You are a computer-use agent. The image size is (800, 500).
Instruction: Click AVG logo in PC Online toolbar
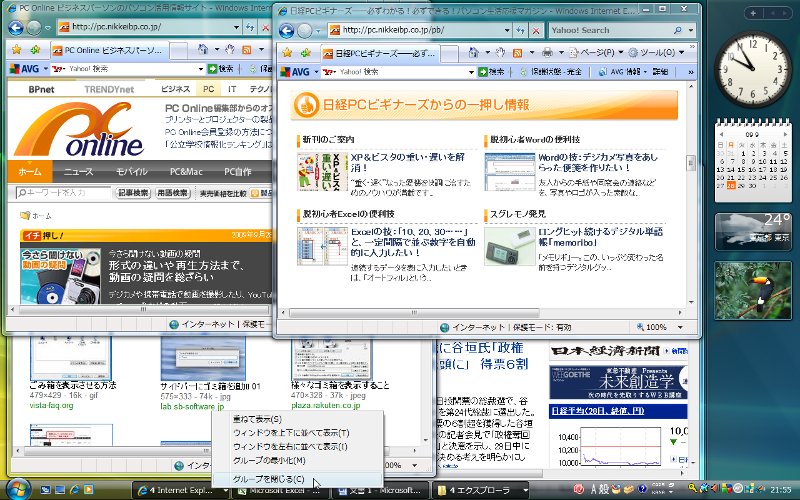pyautogui.click(x=23, y=68)
